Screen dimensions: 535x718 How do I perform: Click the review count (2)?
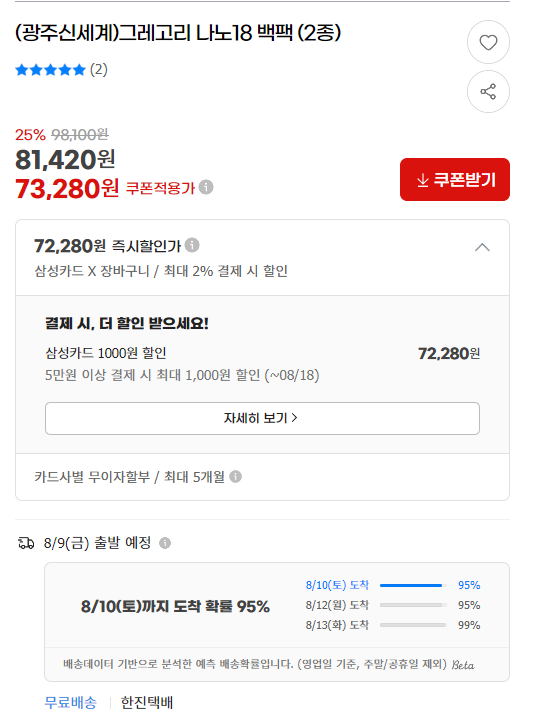pos(98,70)
